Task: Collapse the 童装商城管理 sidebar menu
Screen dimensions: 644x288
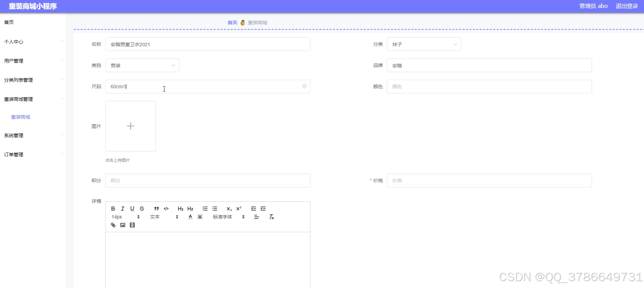Action: pyautogui.click(x=33, y=99)
